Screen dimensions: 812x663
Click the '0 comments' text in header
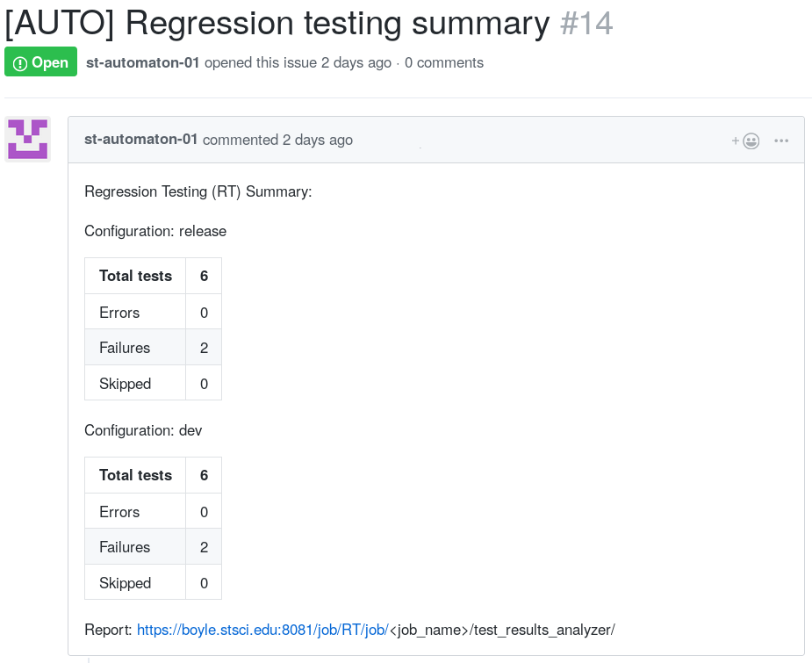[444, 62]
